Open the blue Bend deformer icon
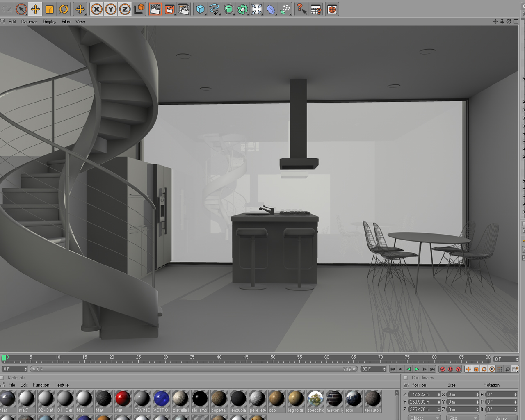The image size is (525, 420). pos(271,9)
